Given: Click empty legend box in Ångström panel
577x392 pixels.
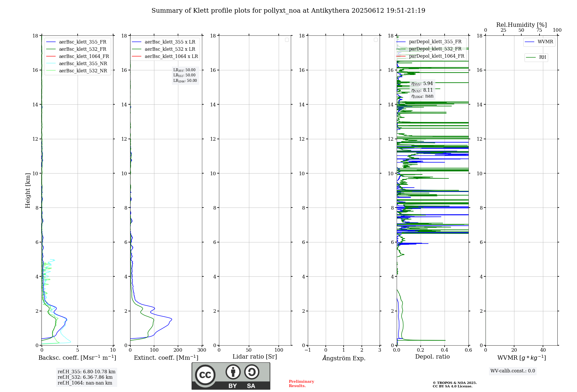Looking at the screenshot, I should point(376,40).
